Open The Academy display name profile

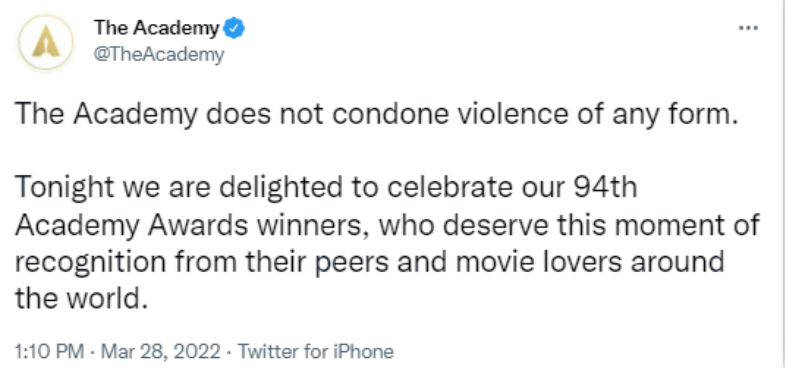157,29
